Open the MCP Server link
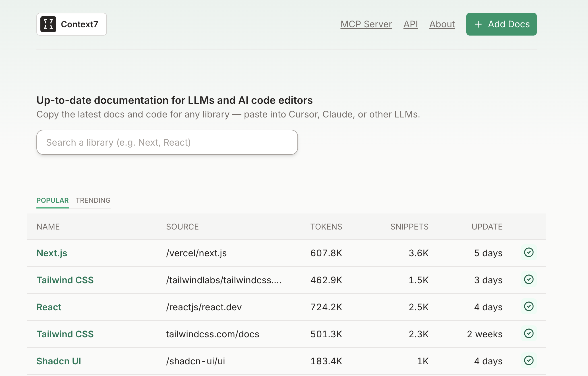Screen dimensions: 588x376 tap(366, 24)
